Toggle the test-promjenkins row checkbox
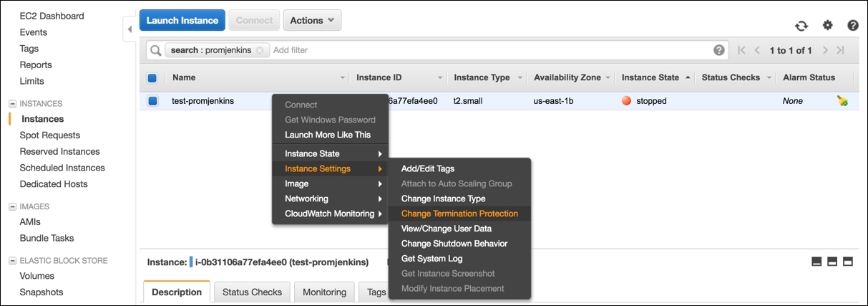The height and width of the screenshot is (306, 868). 152,101
